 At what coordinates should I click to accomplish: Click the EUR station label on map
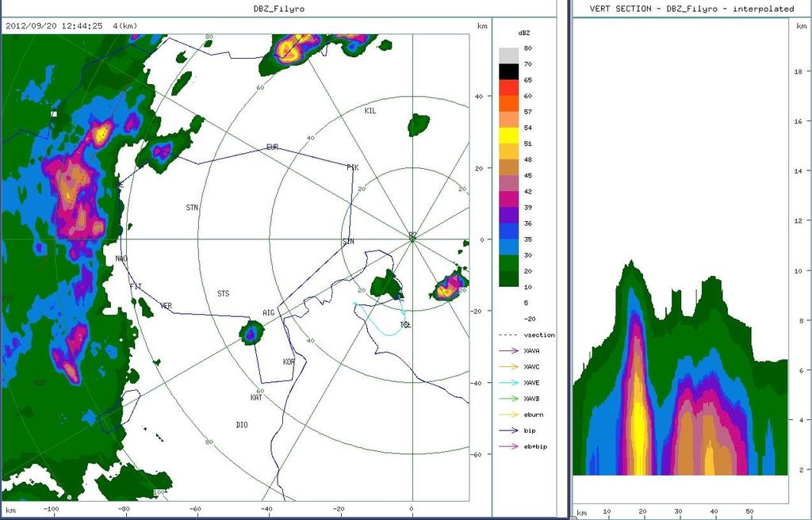point(273,147)
